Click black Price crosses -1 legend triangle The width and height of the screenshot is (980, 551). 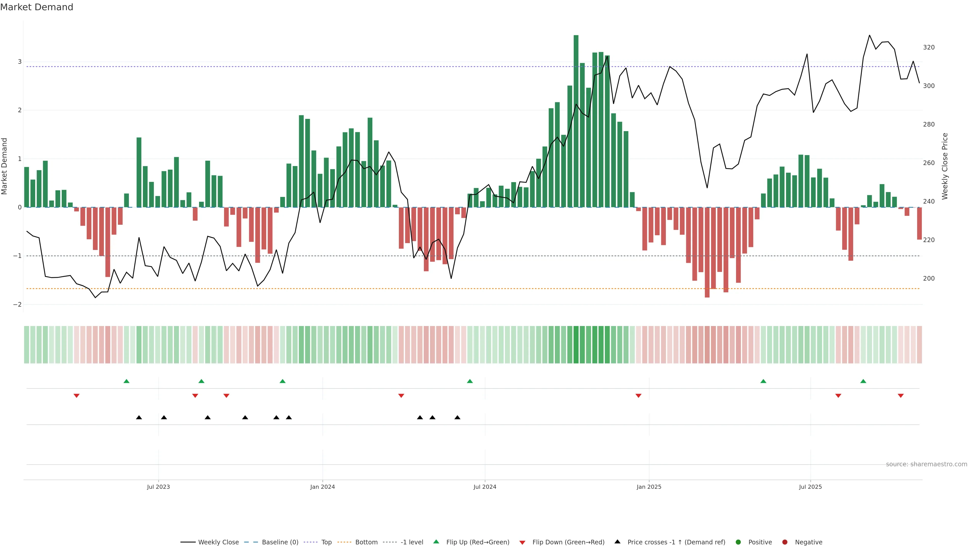[617, 542]
